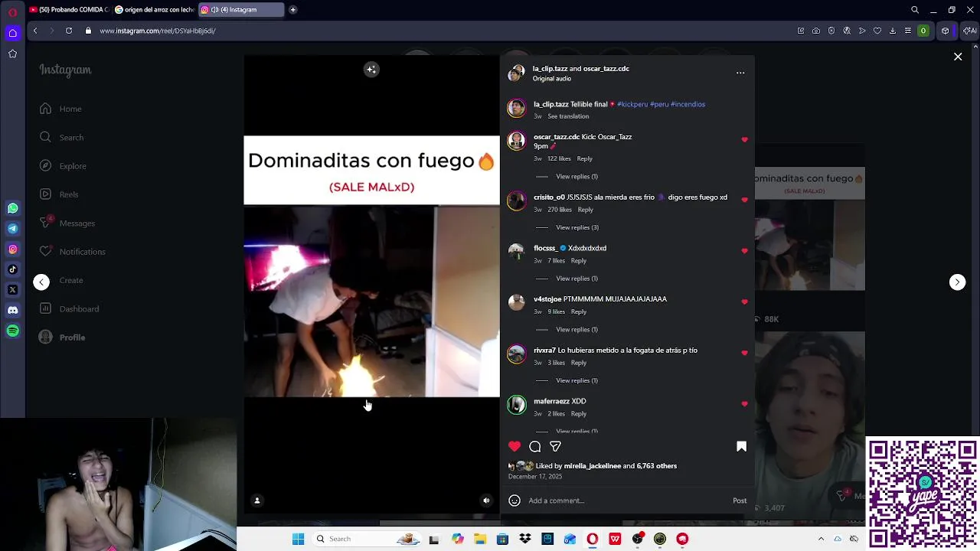Open la_clip.tazz profile from header
This screenshot has height=551, width=980.
(550, 69)
